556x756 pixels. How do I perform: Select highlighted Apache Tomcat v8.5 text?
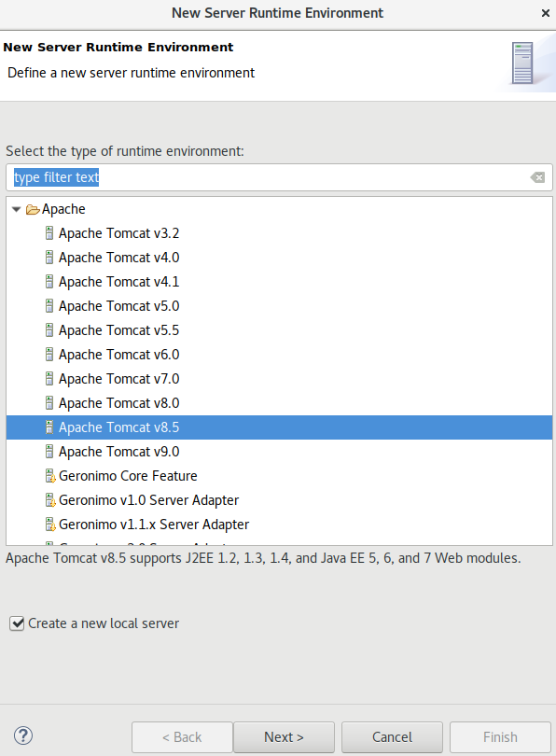pos(119,427)
